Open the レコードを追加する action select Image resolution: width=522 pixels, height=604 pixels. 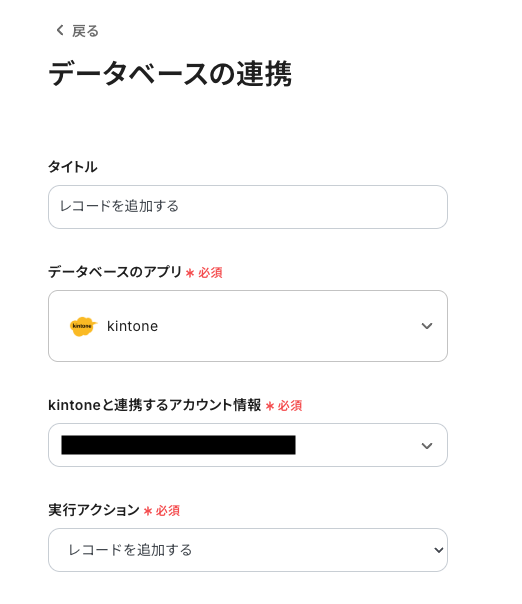(x=248, y=550)
